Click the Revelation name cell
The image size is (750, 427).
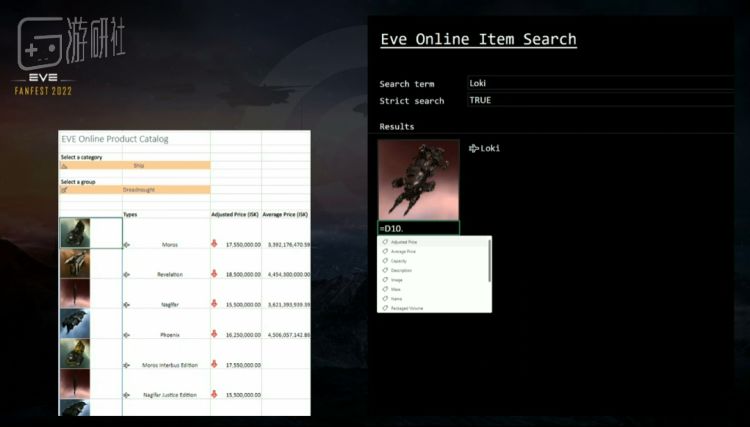pyautogui.click(x=170, y=275)
